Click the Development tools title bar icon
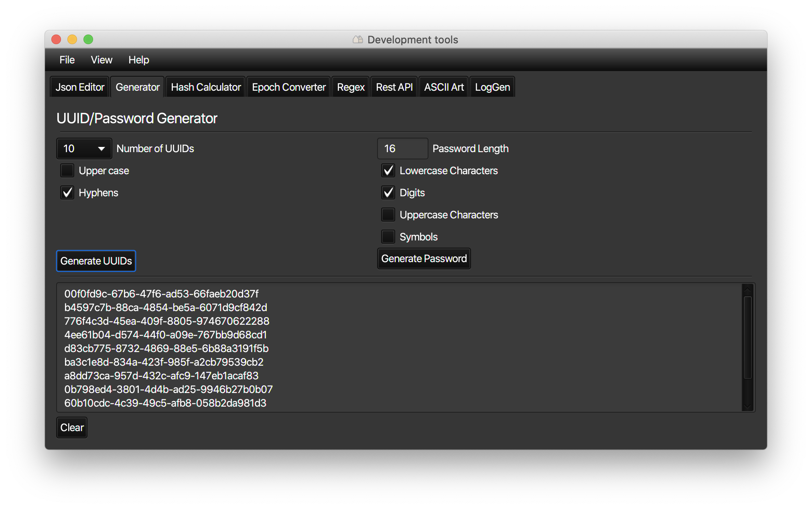The width and height of the screenshot is (812, 509). (357, 39)
